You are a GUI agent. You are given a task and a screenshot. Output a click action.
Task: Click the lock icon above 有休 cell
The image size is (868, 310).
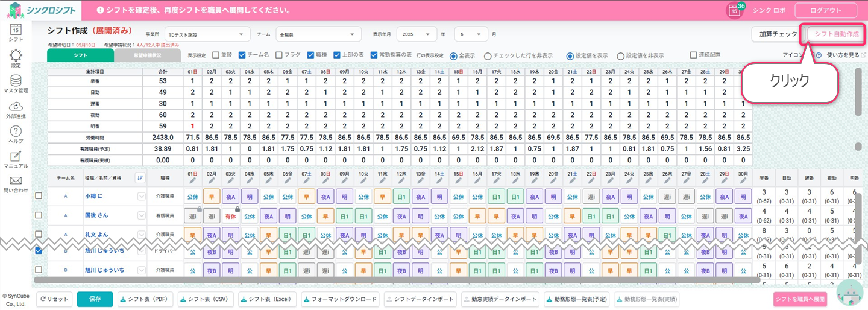[237, 209]
